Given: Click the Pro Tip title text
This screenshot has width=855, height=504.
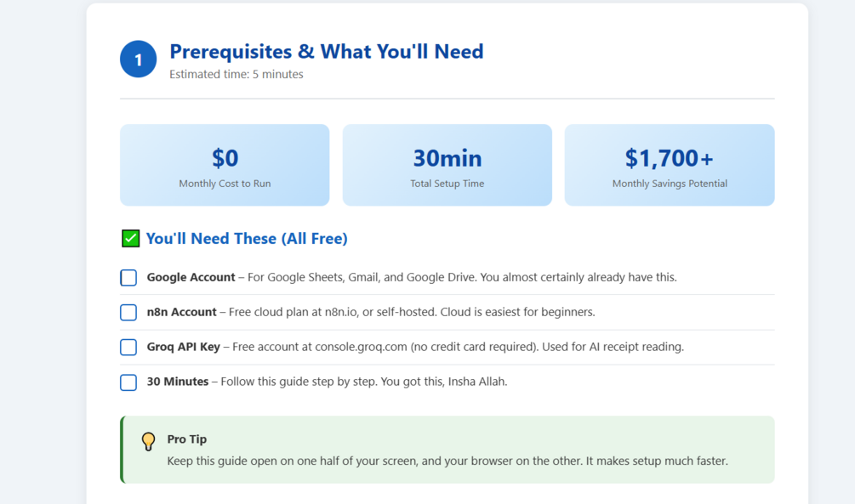Looking at the screenshot, I should point(187,439).
